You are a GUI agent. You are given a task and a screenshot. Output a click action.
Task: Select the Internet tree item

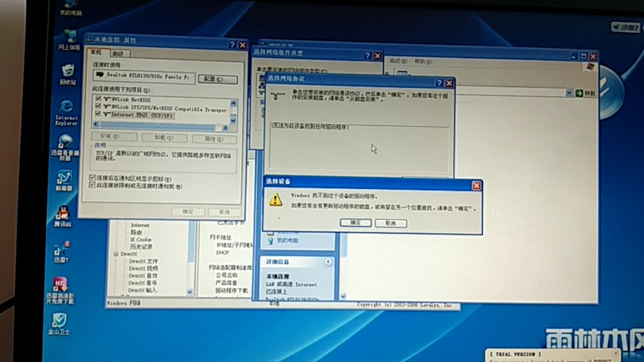coord(140,225)
